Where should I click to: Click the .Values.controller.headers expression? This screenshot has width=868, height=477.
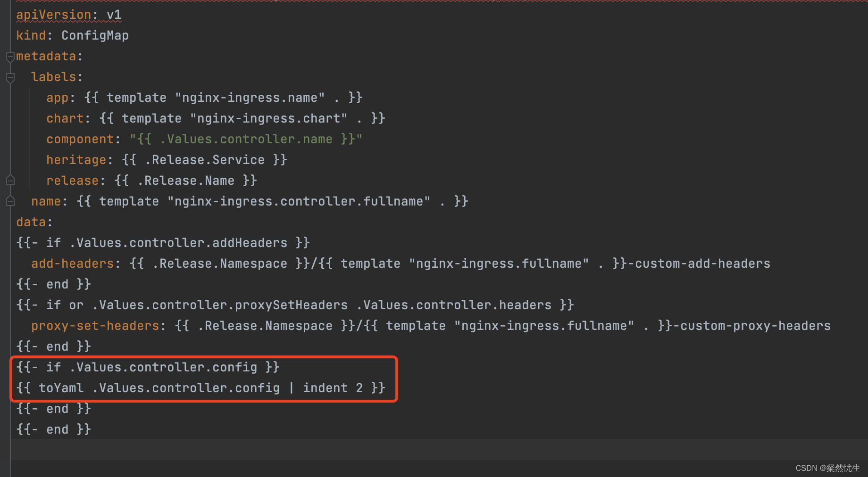(453, 305)
